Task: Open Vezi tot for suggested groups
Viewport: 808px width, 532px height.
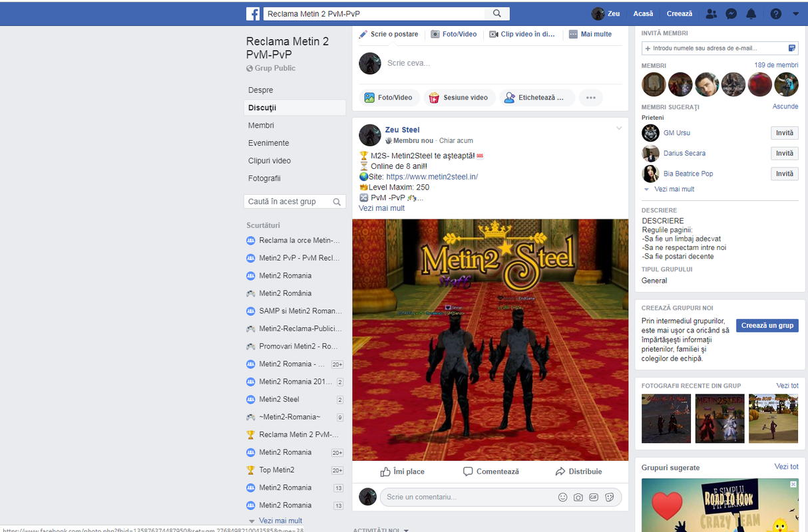Action: coord(786,467)
